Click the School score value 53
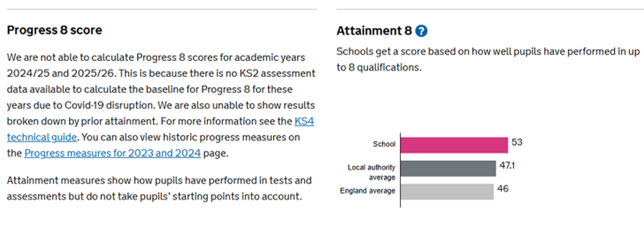Screen dimensions: 644x240 (518, 142)
